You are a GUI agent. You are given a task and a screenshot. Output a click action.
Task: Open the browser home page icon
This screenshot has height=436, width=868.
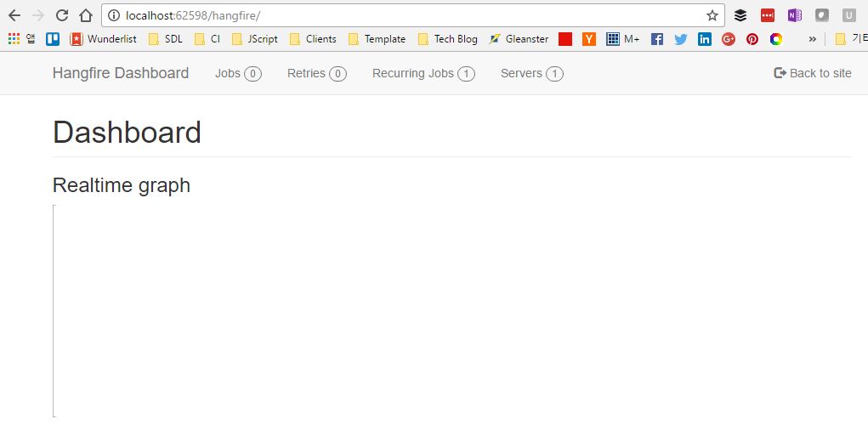coord(85,15)
